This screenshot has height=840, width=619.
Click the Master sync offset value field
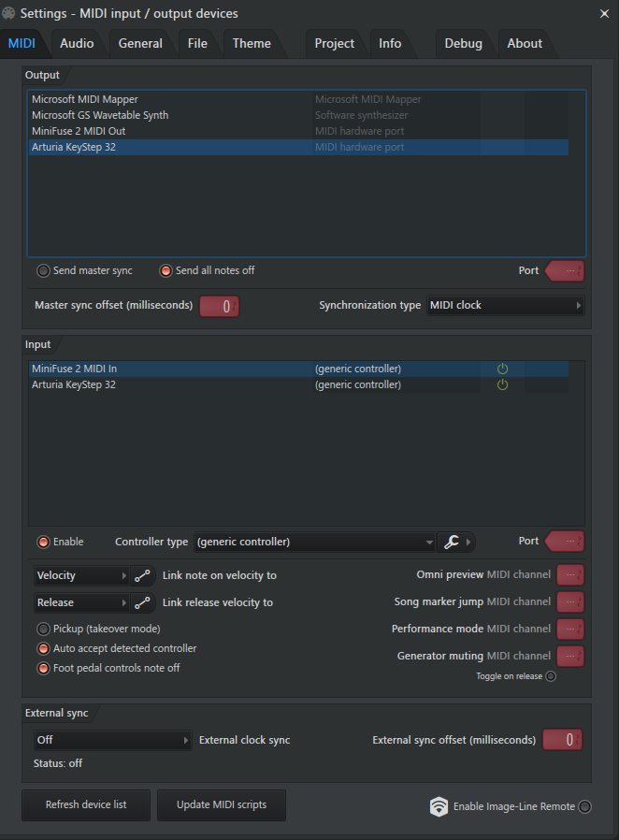point(219,306)
